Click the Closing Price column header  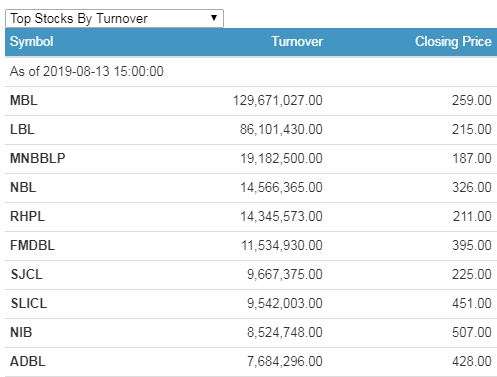coord(453,42)
